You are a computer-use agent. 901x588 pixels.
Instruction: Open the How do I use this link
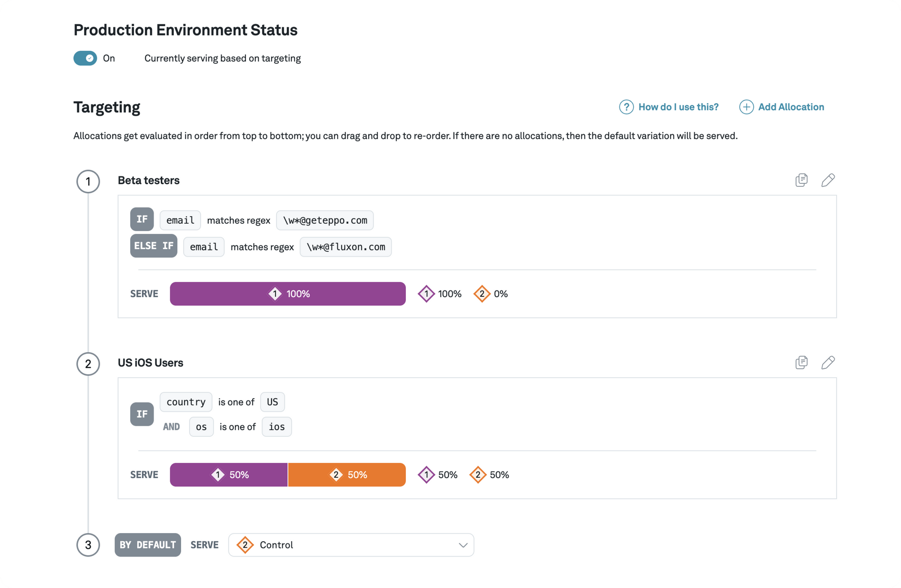pos(678,107)
